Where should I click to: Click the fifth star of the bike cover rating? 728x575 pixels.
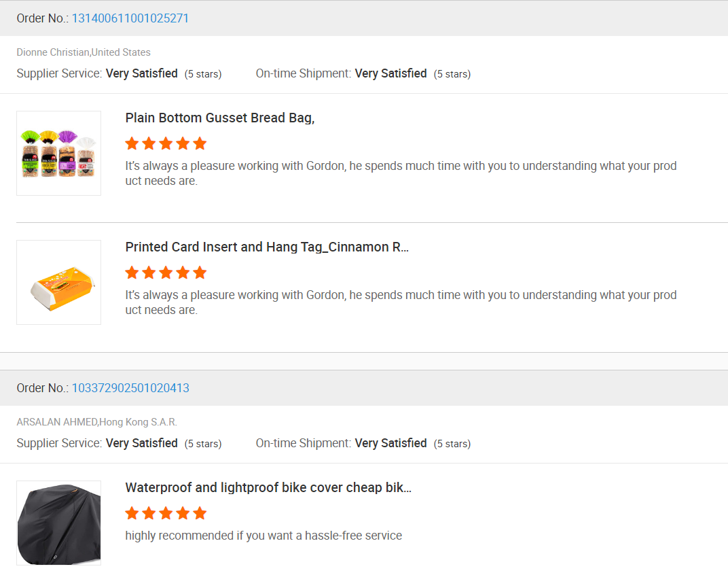(200, 513)
